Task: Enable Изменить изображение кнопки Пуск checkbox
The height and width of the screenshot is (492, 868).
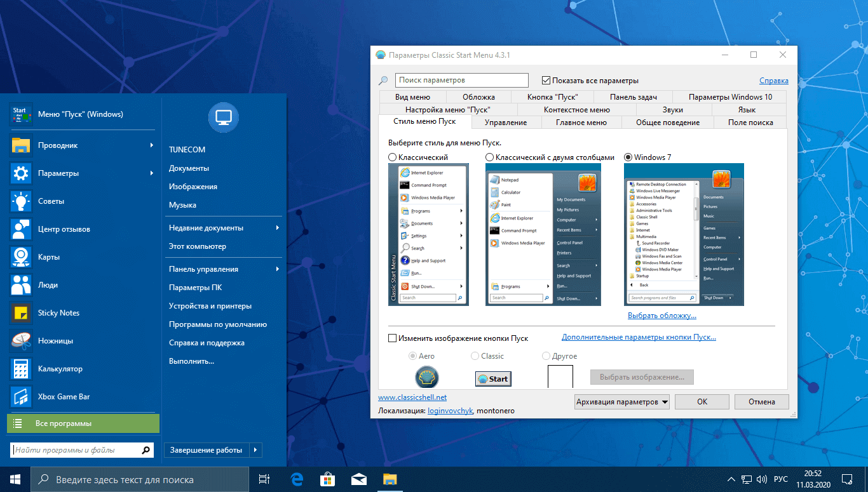Action: (x=392, y=338)
